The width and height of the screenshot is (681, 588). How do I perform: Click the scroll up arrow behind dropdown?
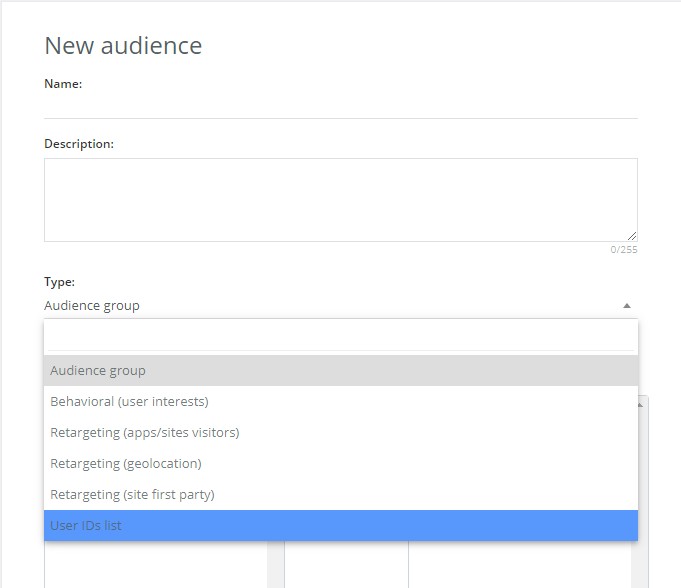(640, 405)
